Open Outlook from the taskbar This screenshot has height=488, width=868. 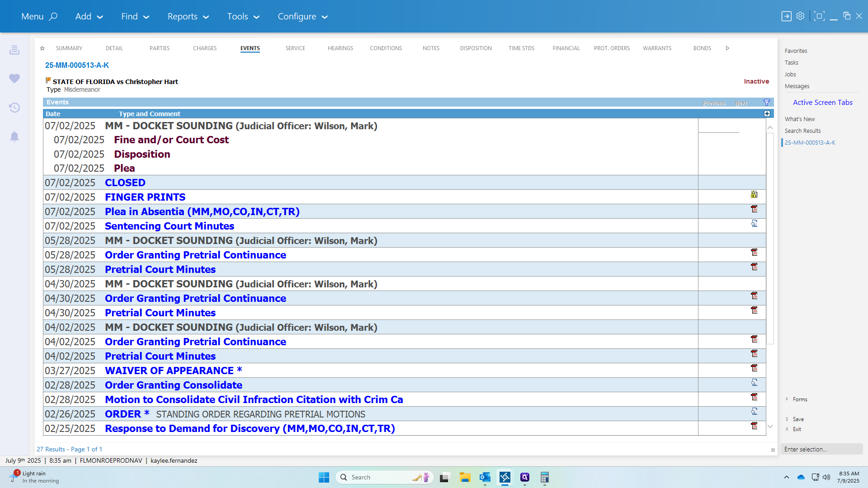click(x=485, y=477)
